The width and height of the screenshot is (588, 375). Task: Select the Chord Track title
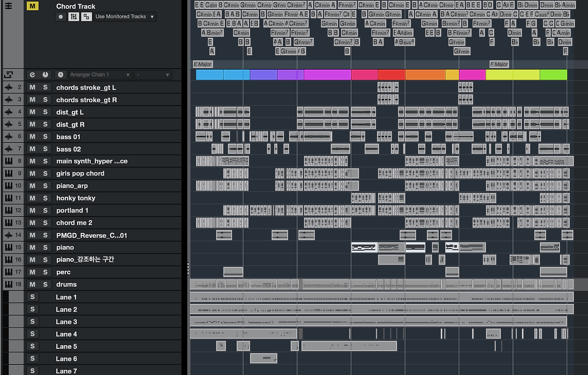76,6
